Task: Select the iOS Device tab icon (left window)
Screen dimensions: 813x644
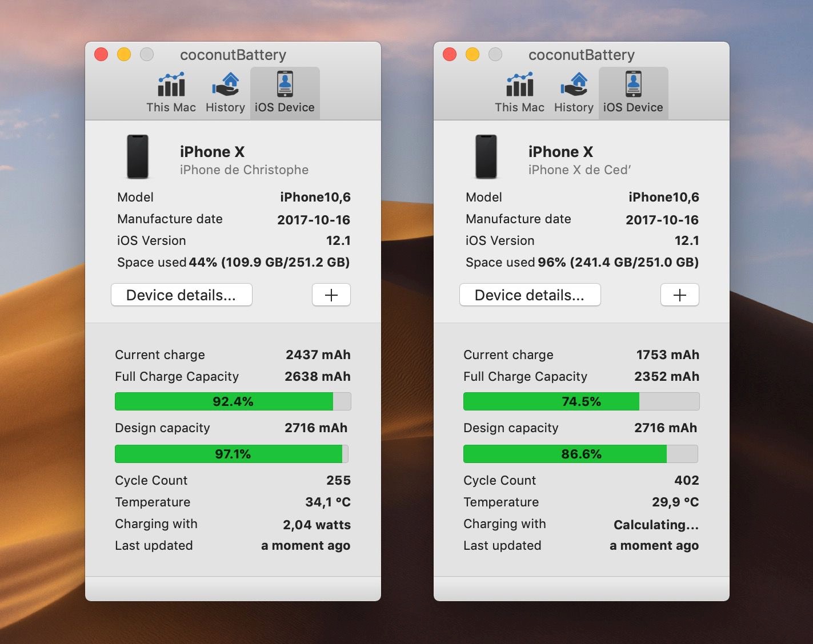Action: pyautogui.click(x=285, y=88)
